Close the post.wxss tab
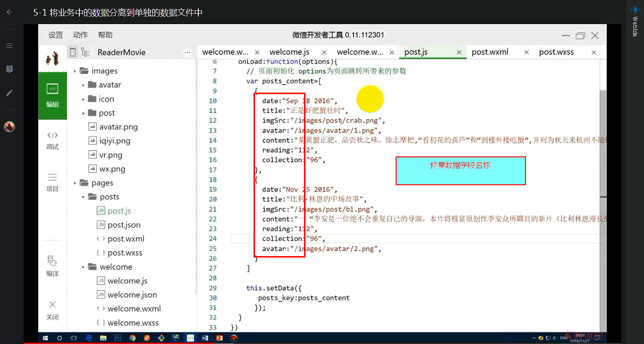The width and height of the screenshot is (644, 344). click(x=594, y=52)
